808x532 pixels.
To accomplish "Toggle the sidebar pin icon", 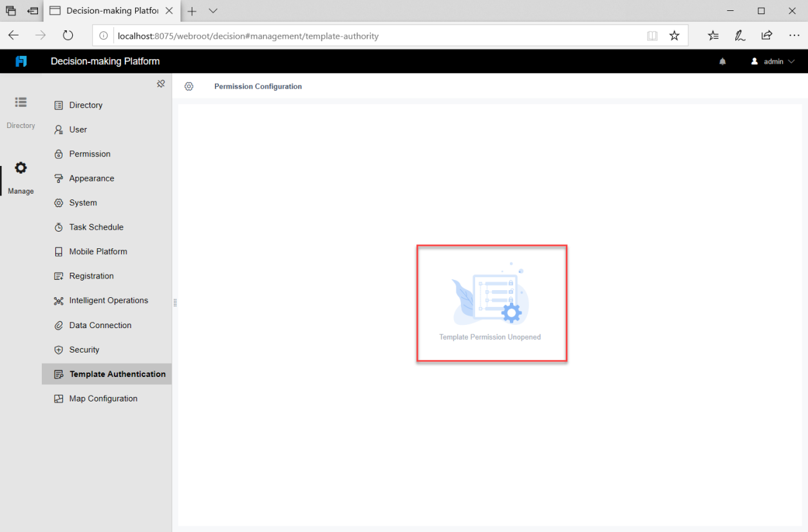I will click(x=161, y=83).
